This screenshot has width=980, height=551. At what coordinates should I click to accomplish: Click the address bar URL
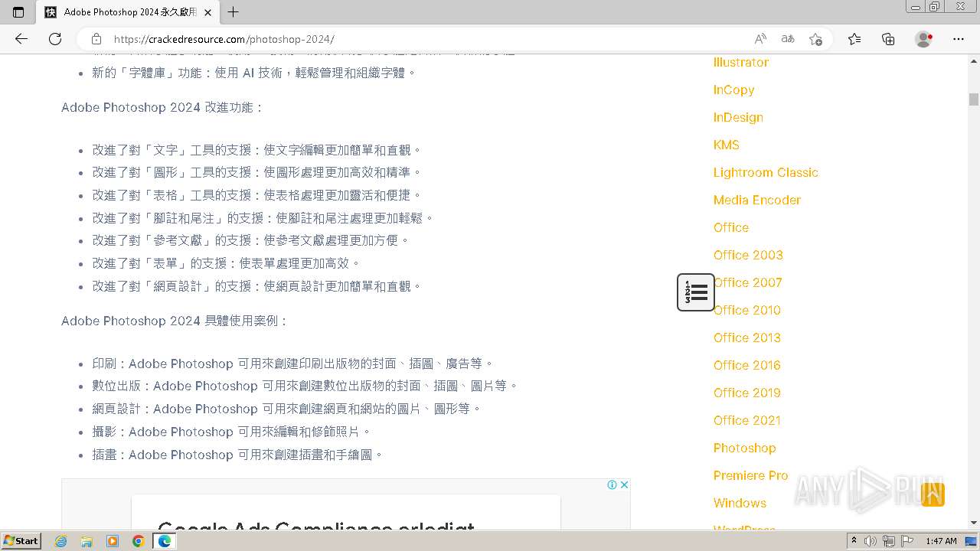(x=224, y=39)
